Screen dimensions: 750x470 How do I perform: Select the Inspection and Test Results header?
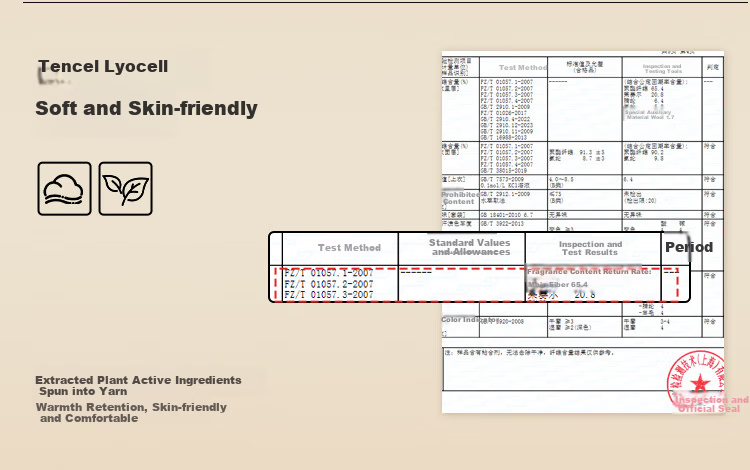(x=590, y=248)
